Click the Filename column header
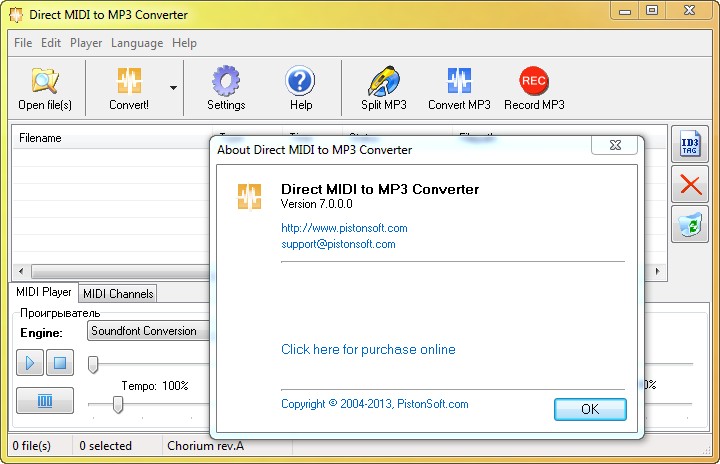 (x=112, y=138)
